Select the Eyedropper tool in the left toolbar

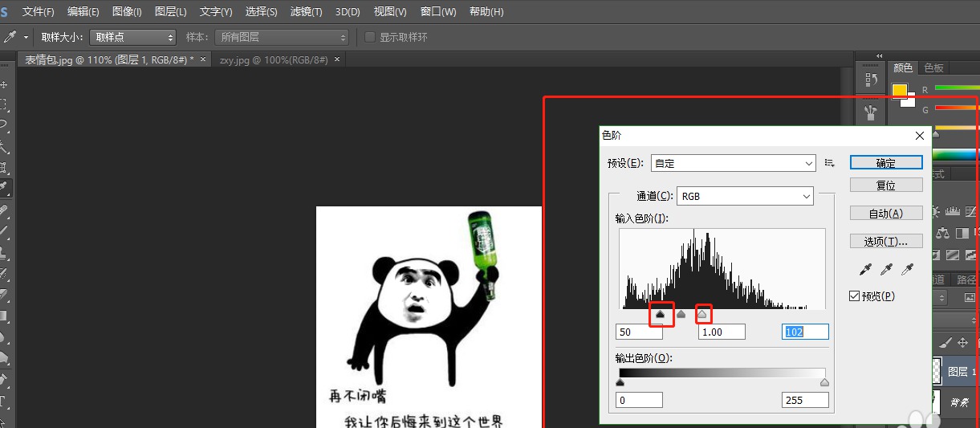4,188
